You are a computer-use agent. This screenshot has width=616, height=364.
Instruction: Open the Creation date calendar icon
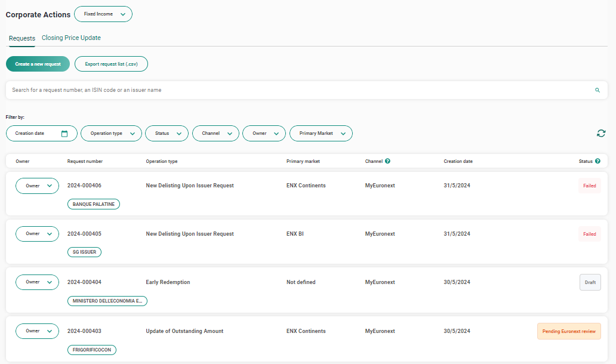click(x=64, y=134)
